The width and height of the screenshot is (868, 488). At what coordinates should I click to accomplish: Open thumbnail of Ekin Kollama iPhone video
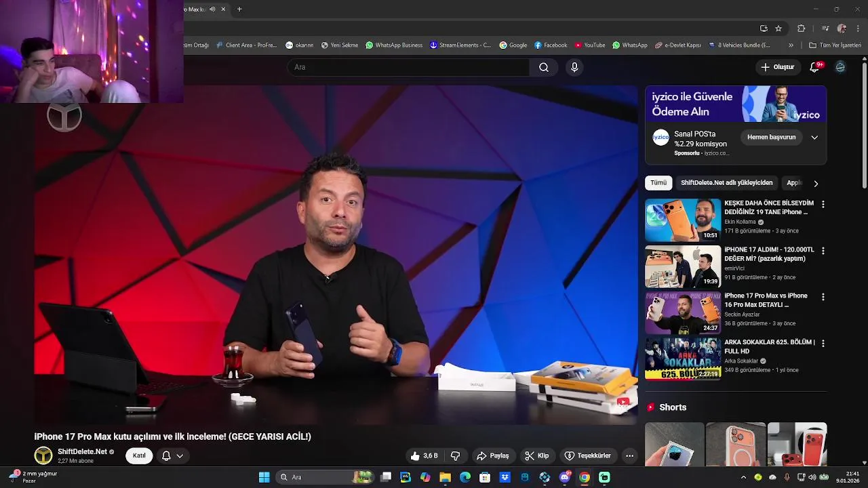[682, 220]
